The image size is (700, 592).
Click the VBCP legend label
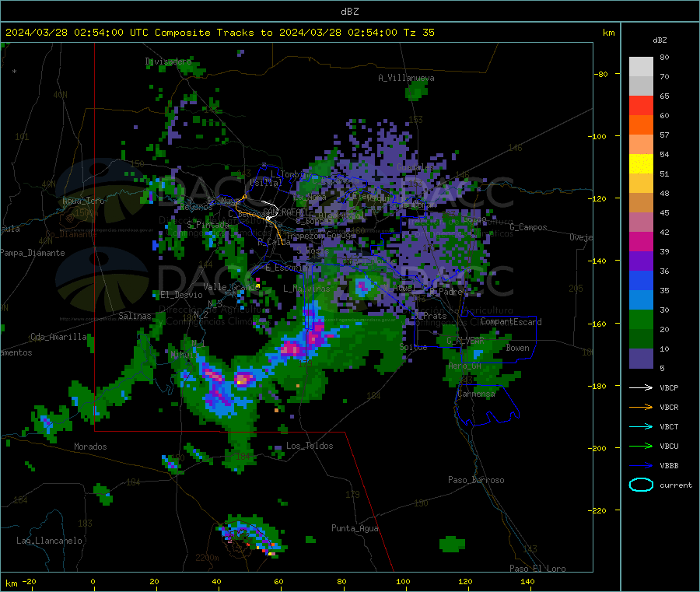(669, 388)
